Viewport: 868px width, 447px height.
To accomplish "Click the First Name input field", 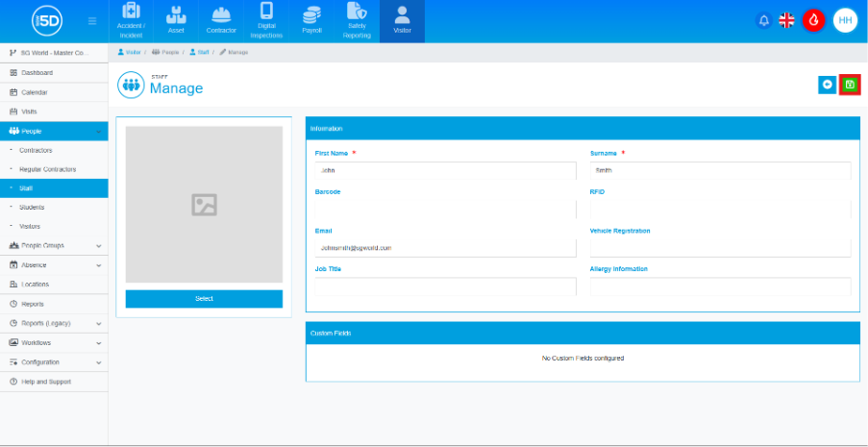I will click(446, 170).
